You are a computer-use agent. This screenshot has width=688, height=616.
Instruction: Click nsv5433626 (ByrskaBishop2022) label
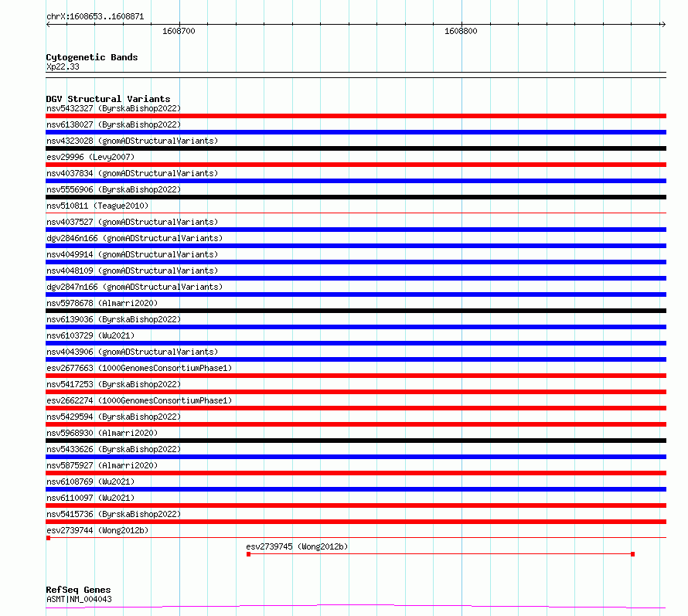[114, 449]
